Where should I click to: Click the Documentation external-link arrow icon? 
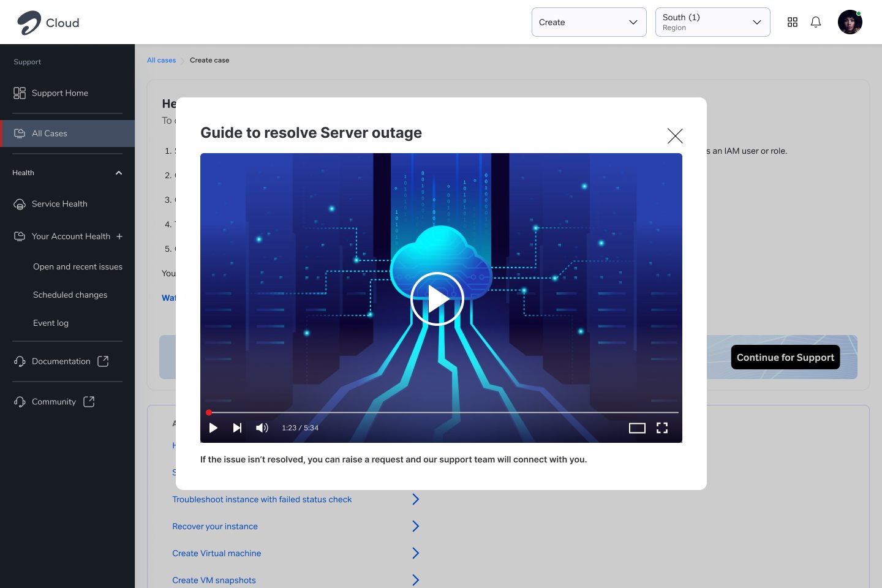coord(103,361)
